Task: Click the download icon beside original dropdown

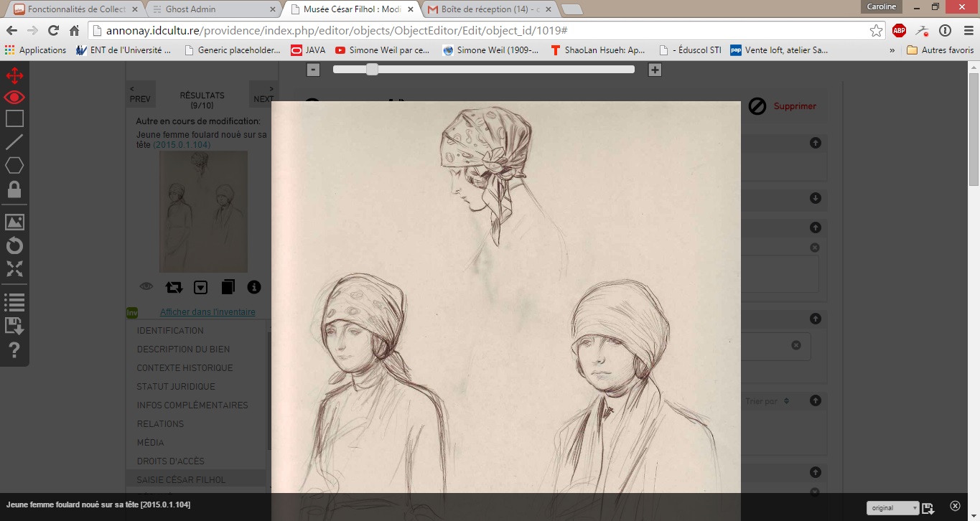Action: (928, 508)
